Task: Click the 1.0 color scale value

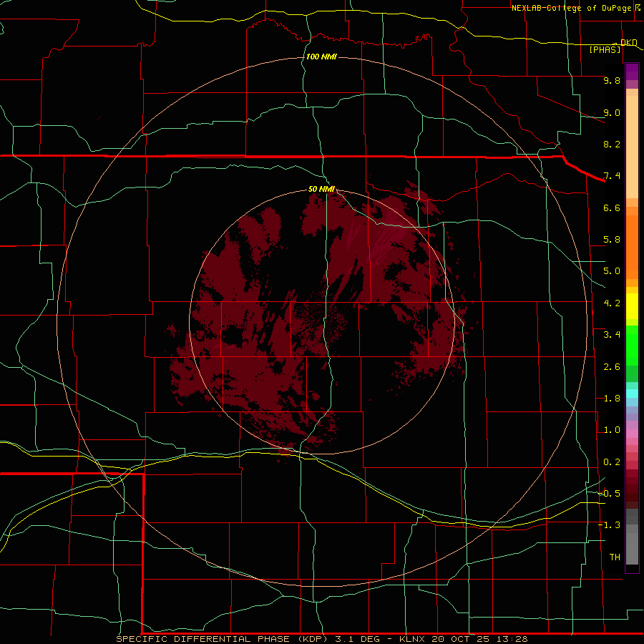Action: pyautogui.click(x=612, y=430)
